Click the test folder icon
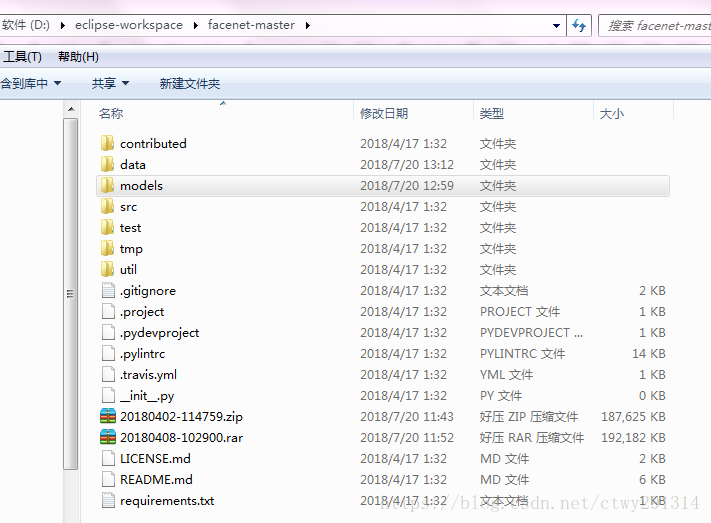711x523 pixels. 107,227
